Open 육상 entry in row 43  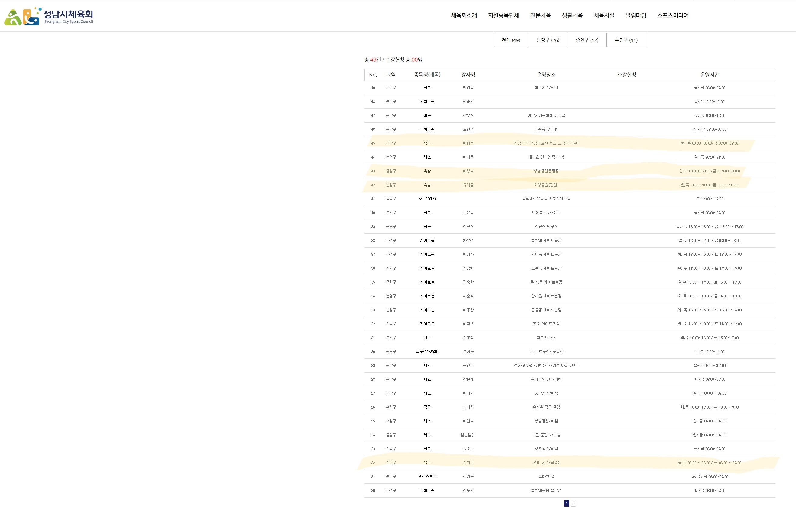coord(427,171)
